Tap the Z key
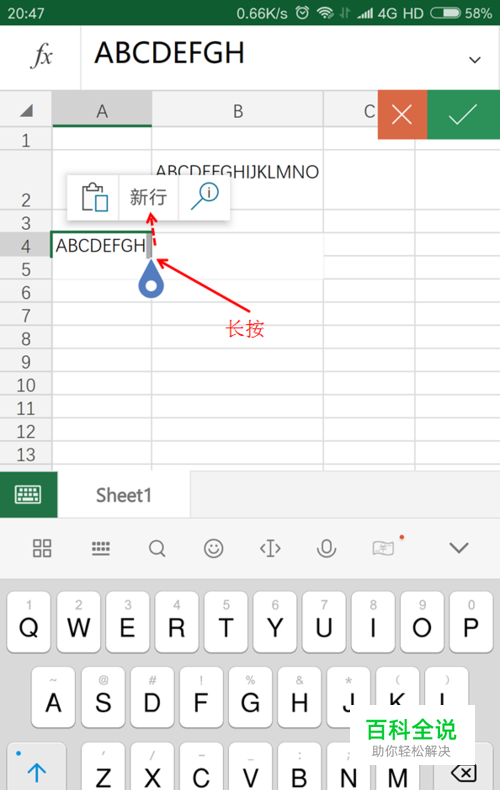The width and height of the screenshot is (500, 790). point(103,766)
